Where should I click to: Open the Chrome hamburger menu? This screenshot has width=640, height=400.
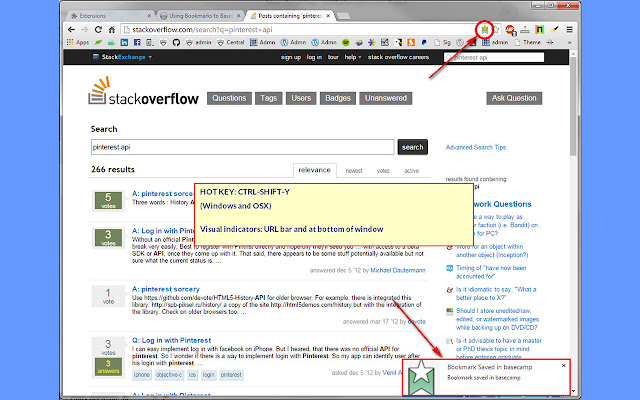click(x=569, y=29)
